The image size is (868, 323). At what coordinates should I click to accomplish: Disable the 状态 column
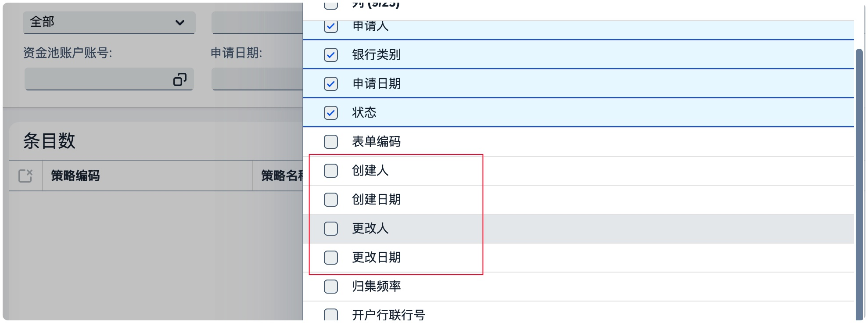coord(330,112)
